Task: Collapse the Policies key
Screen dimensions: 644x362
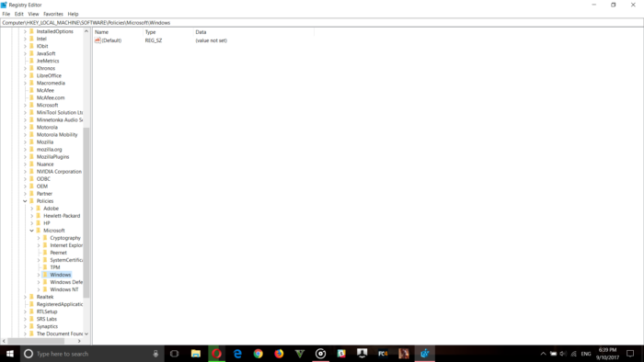Action: point(25,201)
